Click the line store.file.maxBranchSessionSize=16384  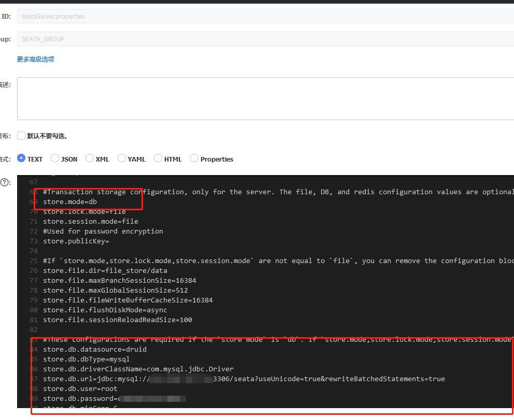coord(120,281)
